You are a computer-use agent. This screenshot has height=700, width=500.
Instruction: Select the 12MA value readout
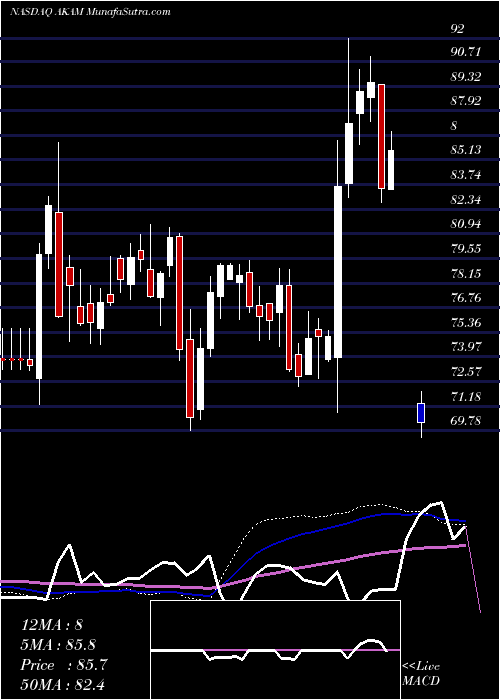point(52,625)
